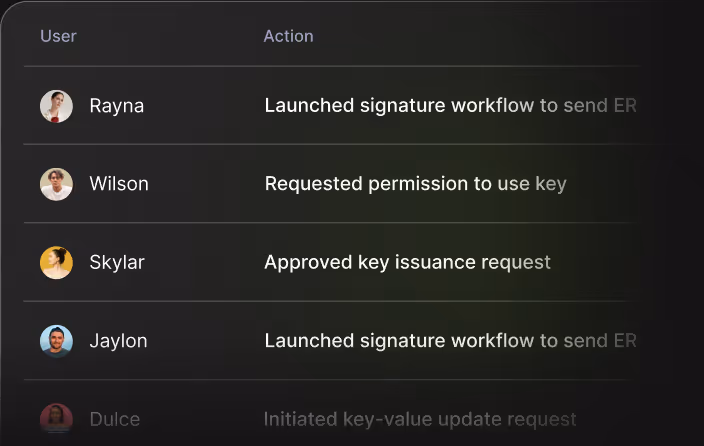704x446 pixels.
Task: Click Initiated key-value update request entry
Action: (x=420, y=419)
